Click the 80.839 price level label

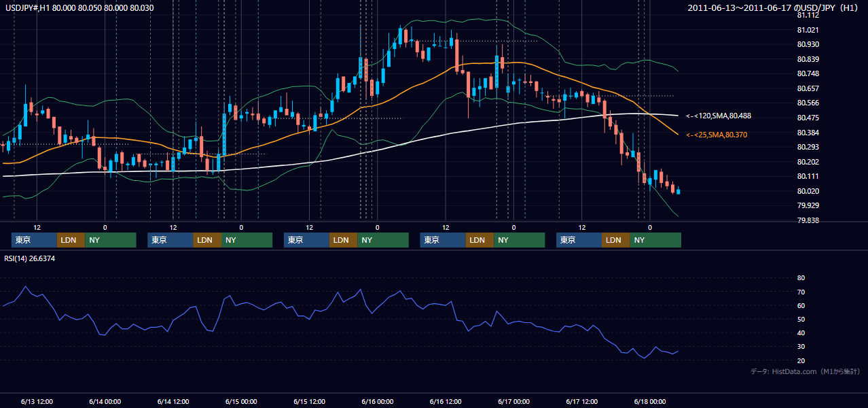[807, 59]
